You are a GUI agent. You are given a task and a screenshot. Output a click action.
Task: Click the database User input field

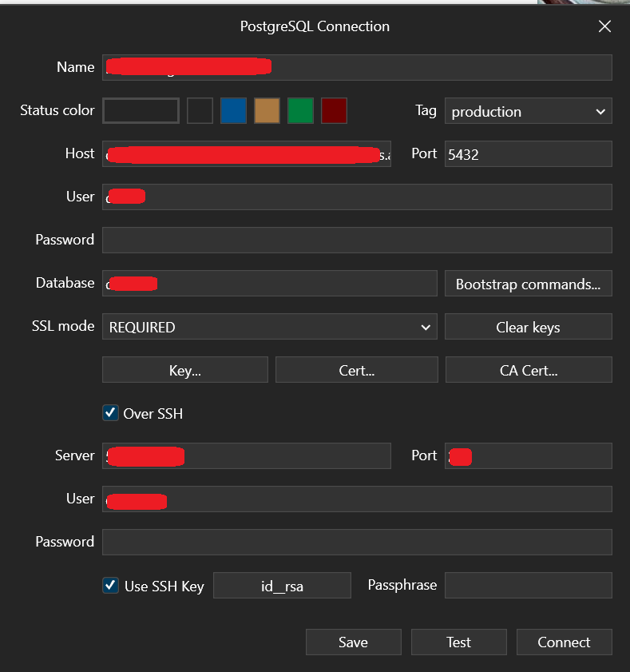pos(357,197)
